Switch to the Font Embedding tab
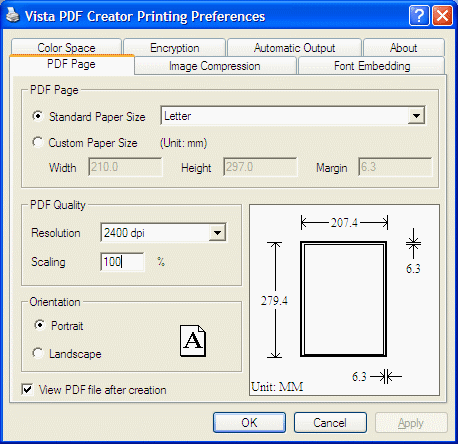The height and width of the screenshot is (444, 458). click(372, 66)
